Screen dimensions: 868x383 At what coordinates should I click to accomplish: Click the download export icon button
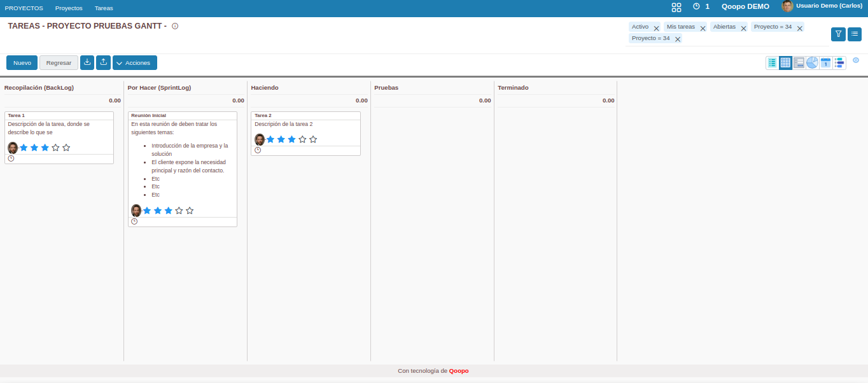coord(87,62)
